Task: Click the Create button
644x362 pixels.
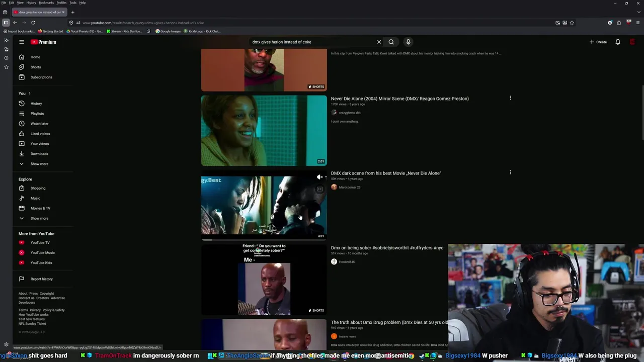Action: pos(598,42)
